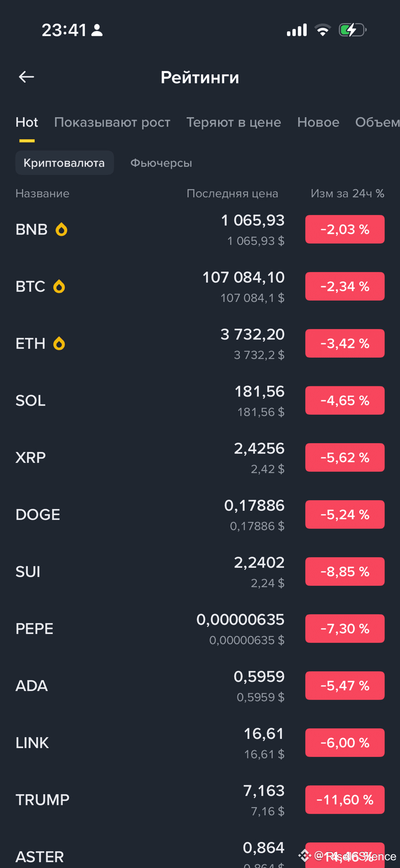Open the DOGE coin row
This screenshot has height=868, width=400.
[145, 515]
